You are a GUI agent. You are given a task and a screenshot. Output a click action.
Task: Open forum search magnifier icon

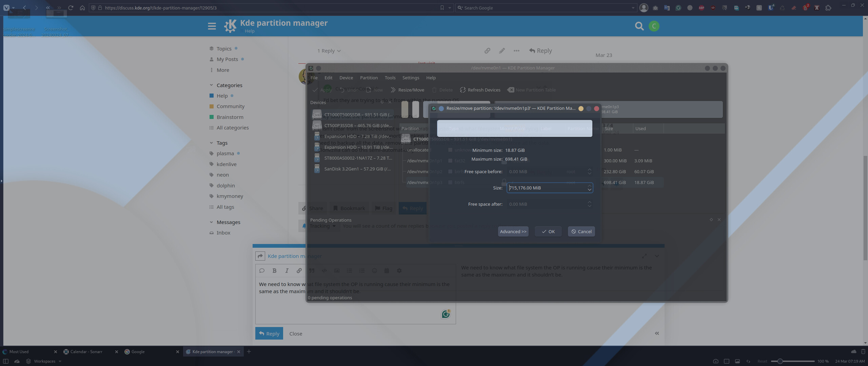click(639, 26)
